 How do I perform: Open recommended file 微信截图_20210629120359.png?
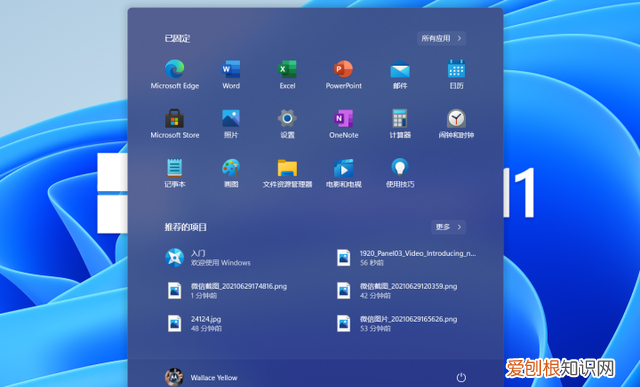tap(397, 291)
